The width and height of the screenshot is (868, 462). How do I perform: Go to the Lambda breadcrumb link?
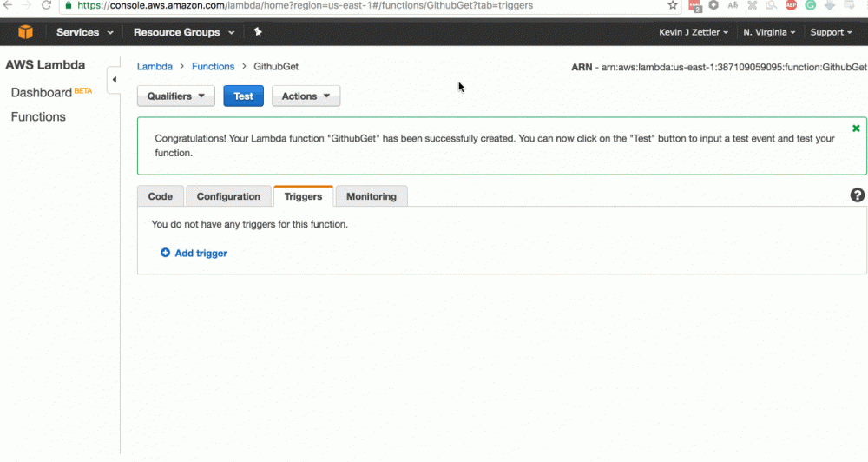tap(155, 67)
